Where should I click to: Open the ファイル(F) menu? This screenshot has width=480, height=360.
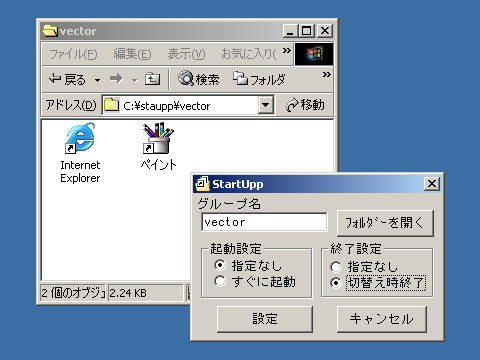point(73,54)
